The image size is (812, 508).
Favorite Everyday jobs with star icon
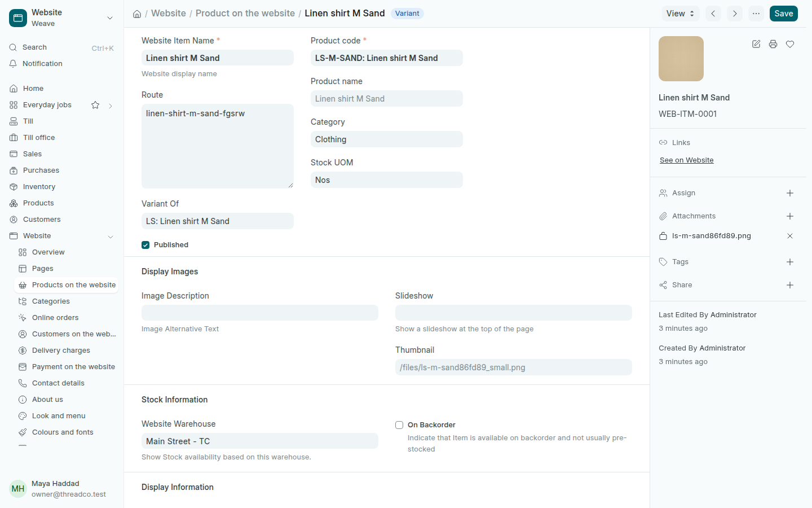95,105
